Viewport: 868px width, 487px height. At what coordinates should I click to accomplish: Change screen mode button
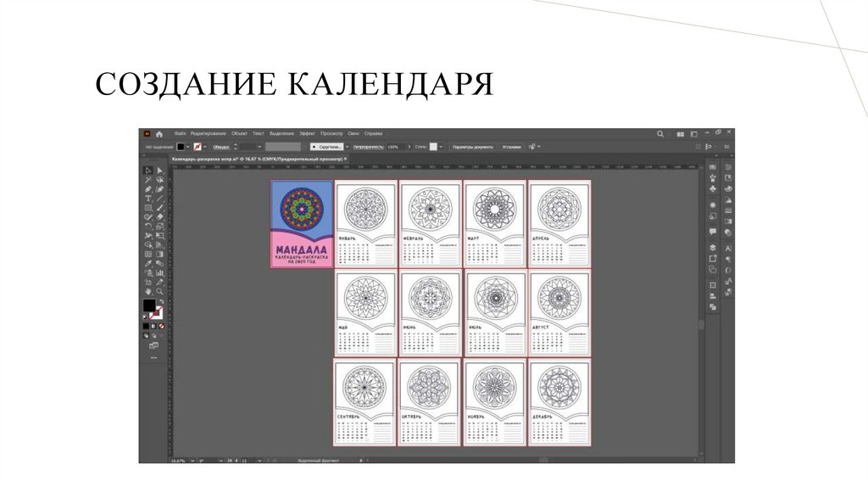coord(153,345)
